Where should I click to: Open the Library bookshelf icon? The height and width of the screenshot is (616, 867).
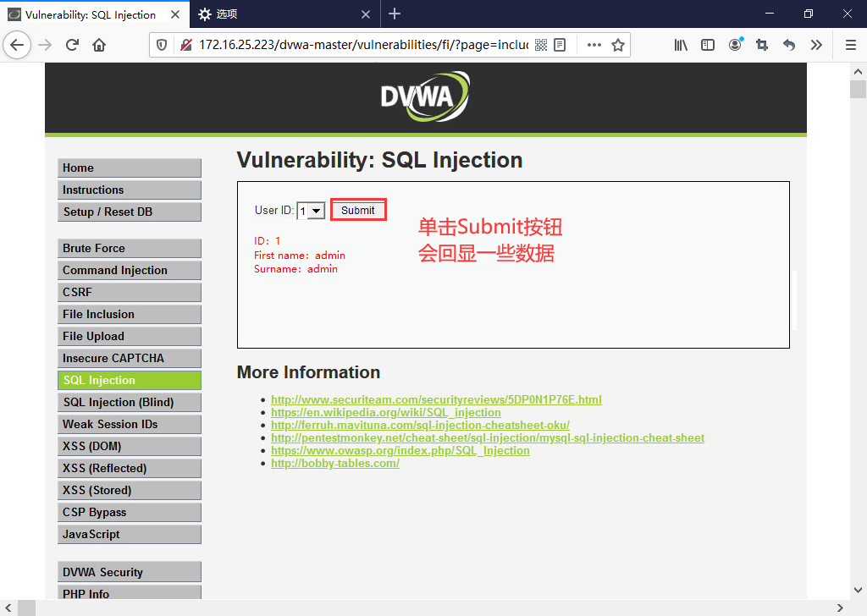click(x=681, y=45)
